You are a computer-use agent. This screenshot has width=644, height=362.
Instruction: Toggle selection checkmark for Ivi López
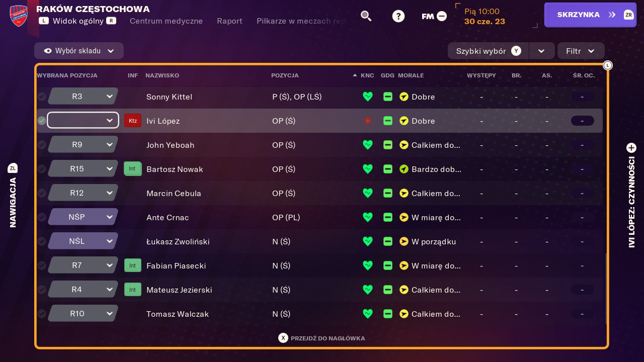tap(42, 121)
